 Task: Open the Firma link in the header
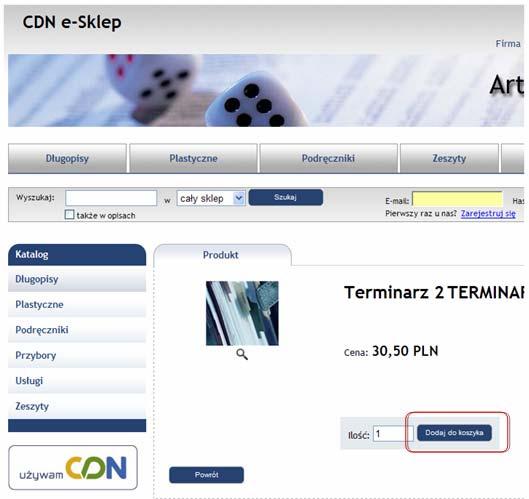[508, 44]
